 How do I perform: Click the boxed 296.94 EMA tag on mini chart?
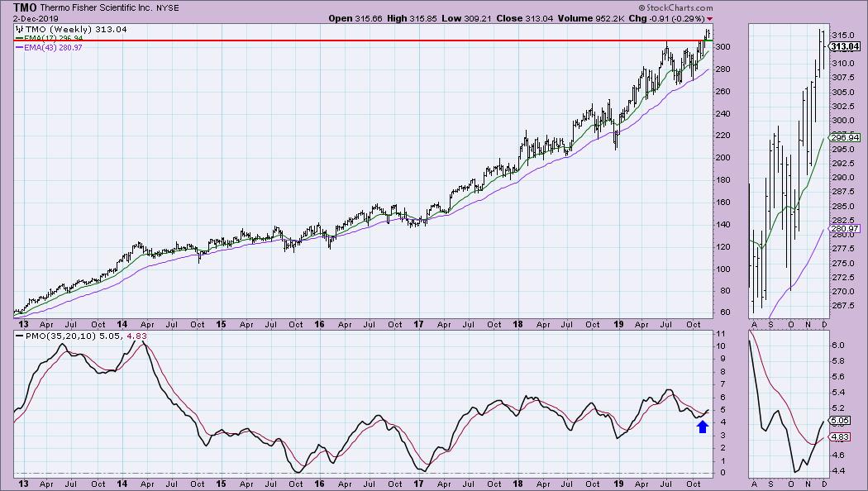pos(845,138)
